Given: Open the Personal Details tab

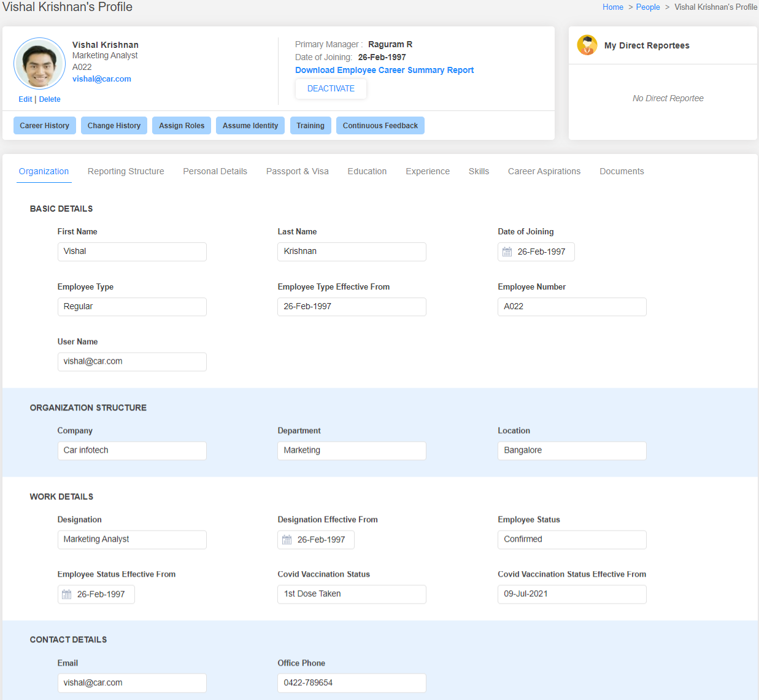Looking at the screenshot, I should tap(215, 171).
